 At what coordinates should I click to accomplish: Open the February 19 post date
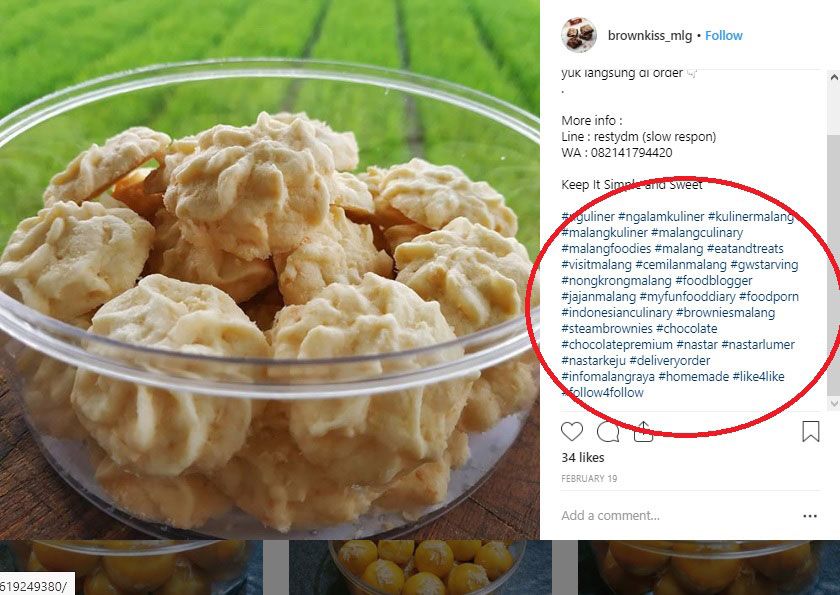(589, 479)
